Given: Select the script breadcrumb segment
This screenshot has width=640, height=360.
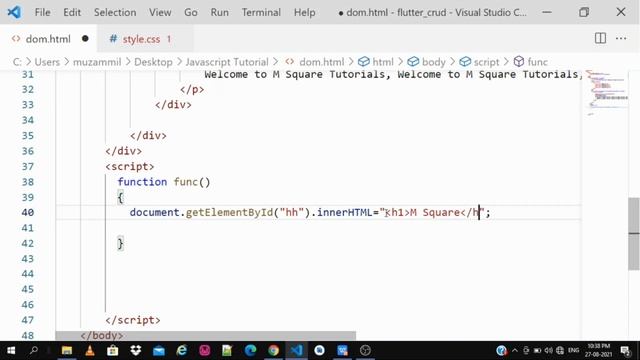Looking at the screenshot, I should tap(486, 62).
